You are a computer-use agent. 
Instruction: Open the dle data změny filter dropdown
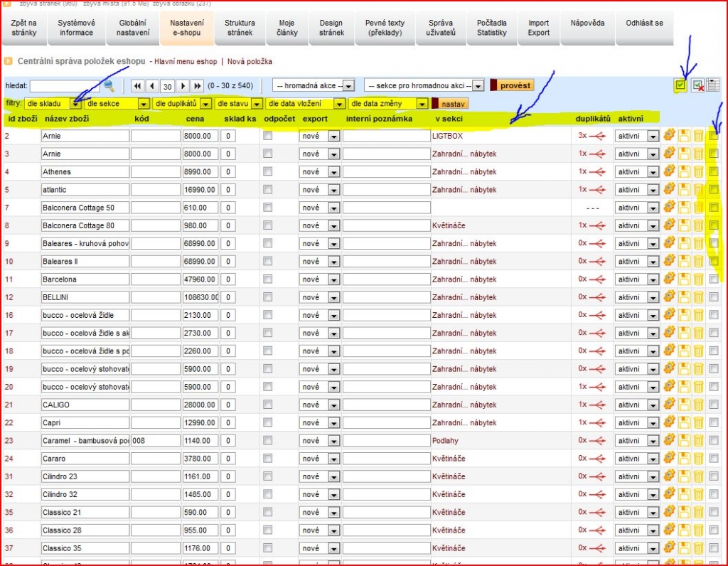pos(388,104)
